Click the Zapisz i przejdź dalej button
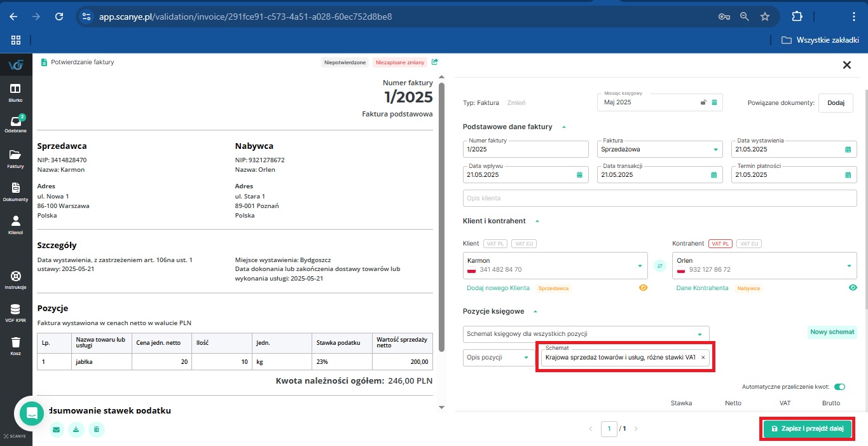This screenshot has height=446, width=868. pyautogui.click(x=807, y=429)
